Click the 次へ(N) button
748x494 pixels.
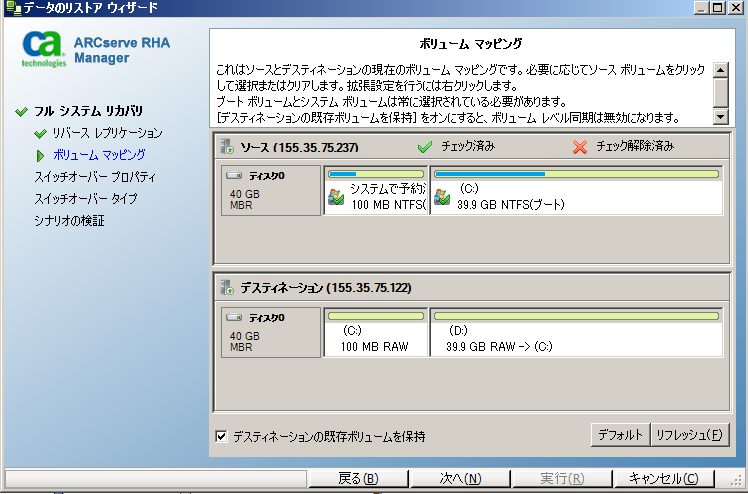pos(460,478)
